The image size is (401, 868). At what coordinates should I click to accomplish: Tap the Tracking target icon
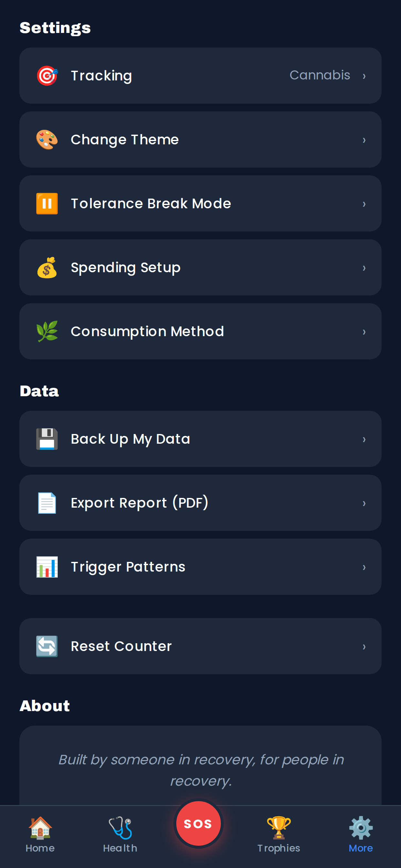[x=47, y=76]
